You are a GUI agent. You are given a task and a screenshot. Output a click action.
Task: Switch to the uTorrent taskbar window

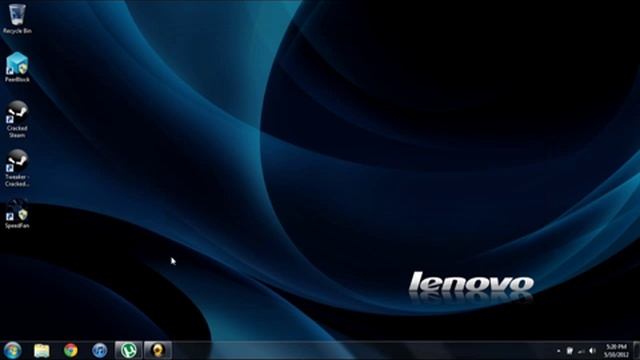(129, 351)
